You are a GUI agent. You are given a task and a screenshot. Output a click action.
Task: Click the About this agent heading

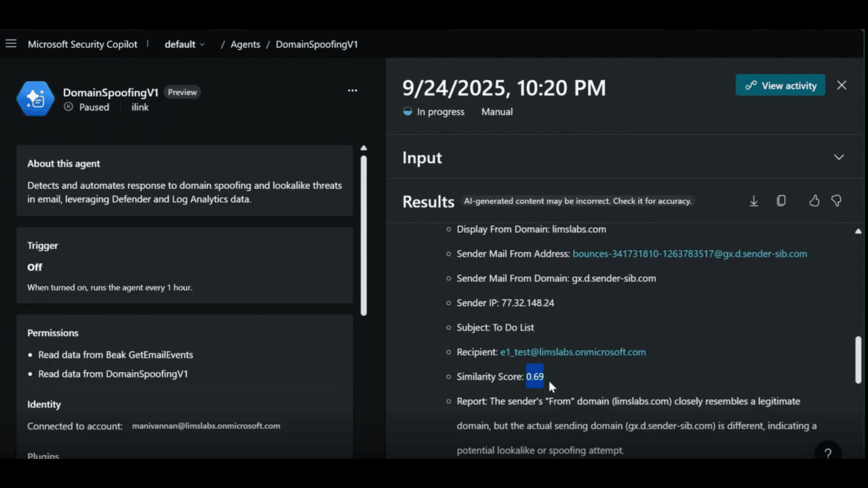[x=64, y=164]
